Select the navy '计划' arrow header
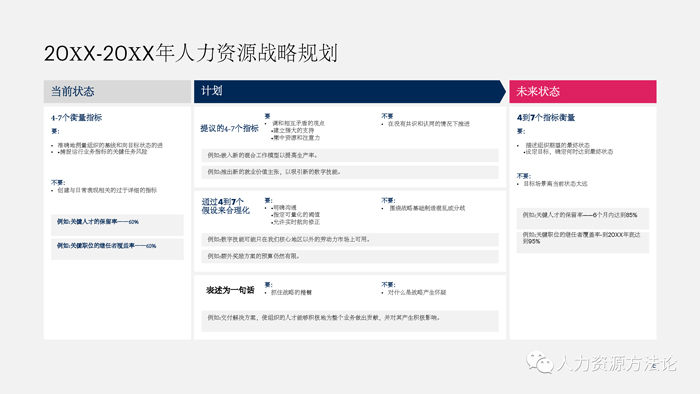700x394 pixels. click(x=350, y=91)
